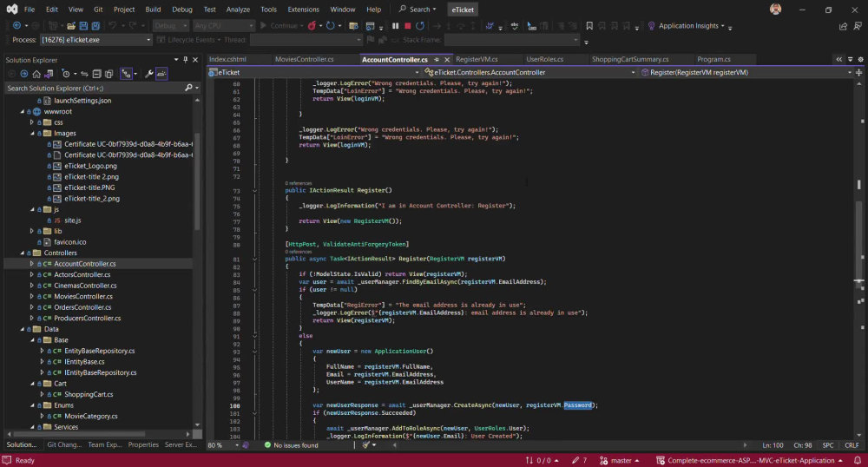Image resolution: width=868 pixels, height=467 pixels.
Task: Open the notifications bell in status bar
Action: pyautogui.click(x=857, y=460)
